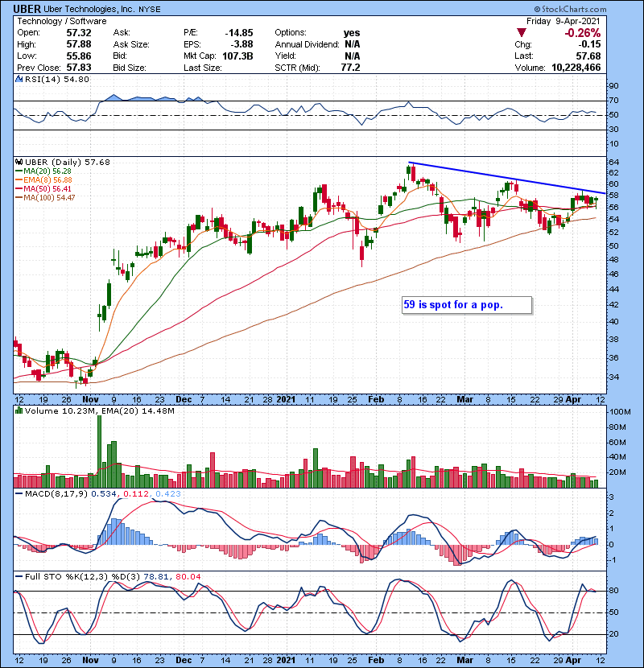
Task: Click the MA(20) 56.28 legend text
Action: (x=47, y=171)
